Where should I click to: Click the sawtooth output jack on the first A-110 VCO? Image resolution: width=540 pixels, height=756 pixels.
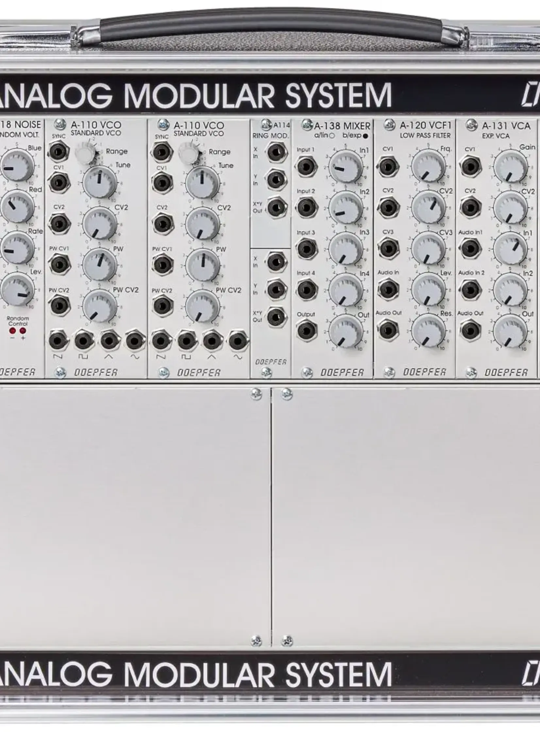(58, 341)
